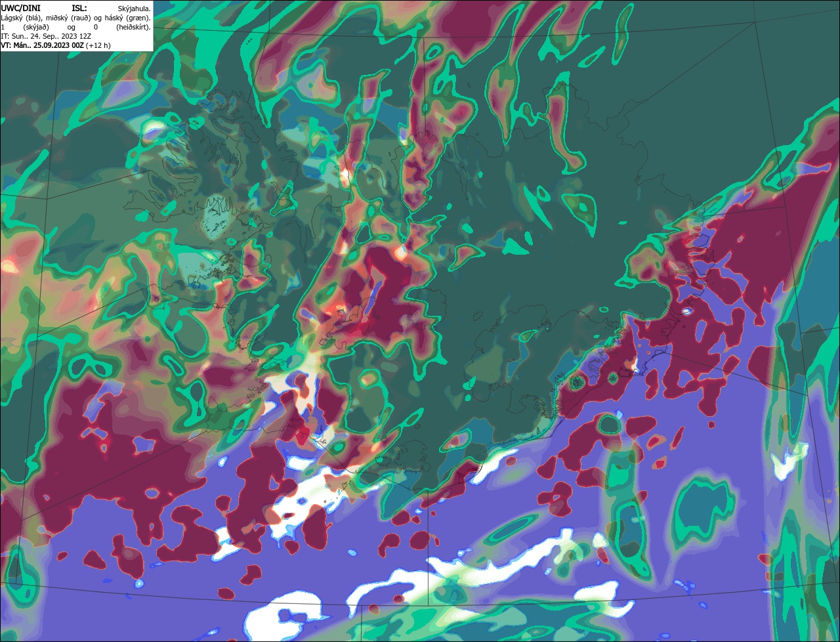This screenshot has width=840, height=642.
Task: Click the "miðský (rauð)" legend text
Action: [x=68, y=18]
